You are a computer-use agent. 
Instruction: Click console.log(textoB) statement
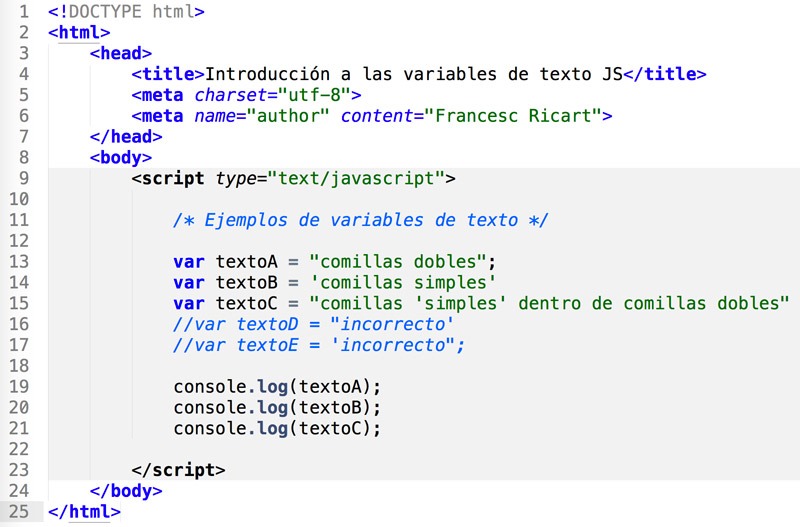277,408
